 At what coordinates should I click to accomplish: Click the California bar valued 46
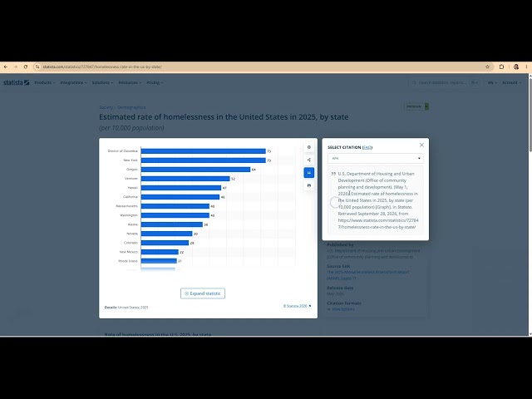180,197
